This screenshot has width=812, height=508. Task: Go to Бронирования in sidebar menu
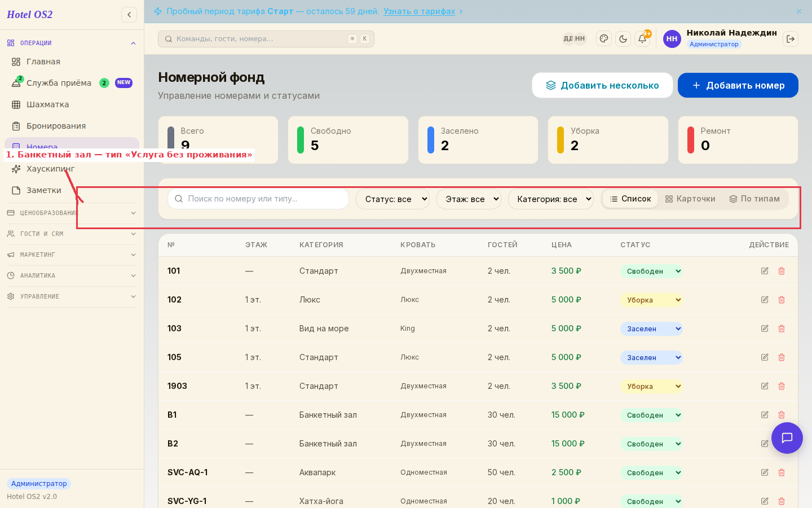click(56, 126)
